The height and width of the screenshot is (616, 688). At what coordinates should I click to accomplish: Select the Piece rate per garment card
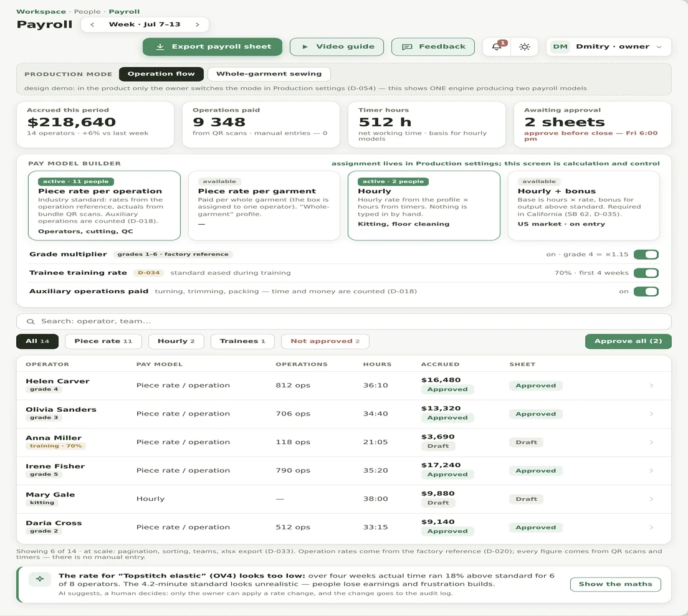coord(264,206)
